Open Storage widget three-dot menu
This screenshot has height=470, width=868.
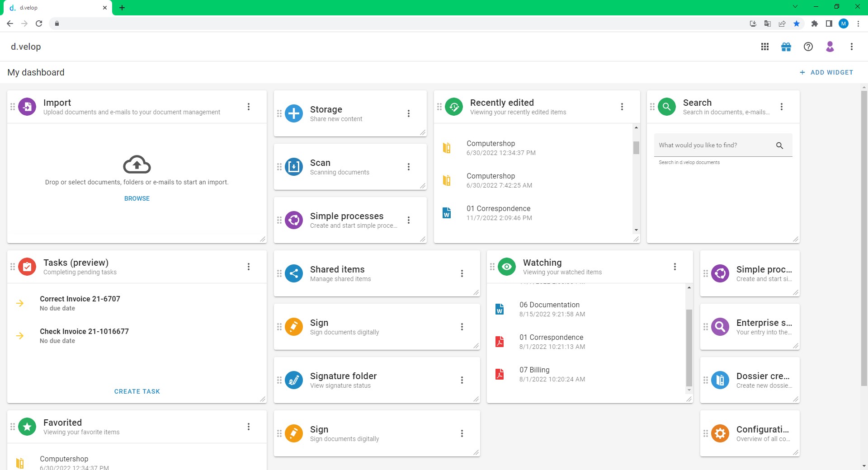(409, 113)
